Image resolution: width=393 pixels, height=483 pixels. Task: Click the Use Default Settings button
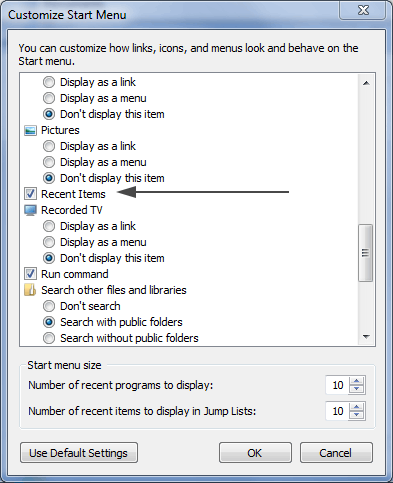79,453
